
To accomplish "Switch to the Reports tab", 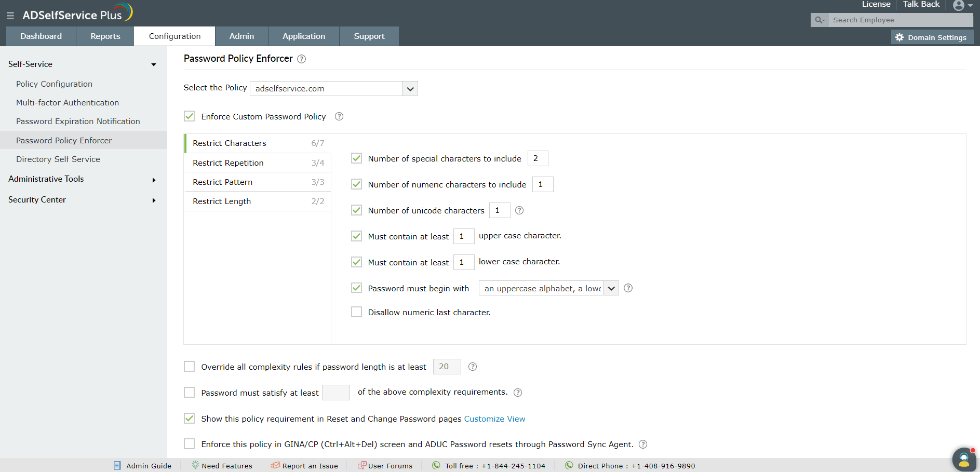I will (x=105, y=36).
